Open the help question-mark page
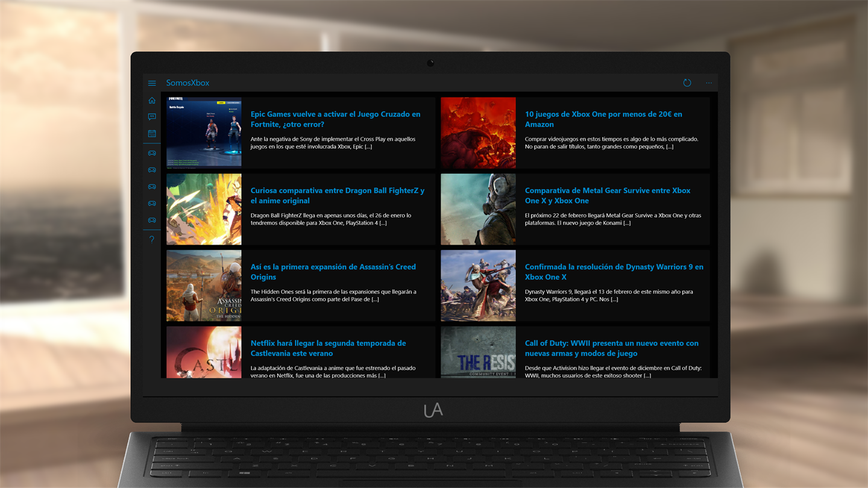Screen dimensions: 868x488 click(152, 239)
